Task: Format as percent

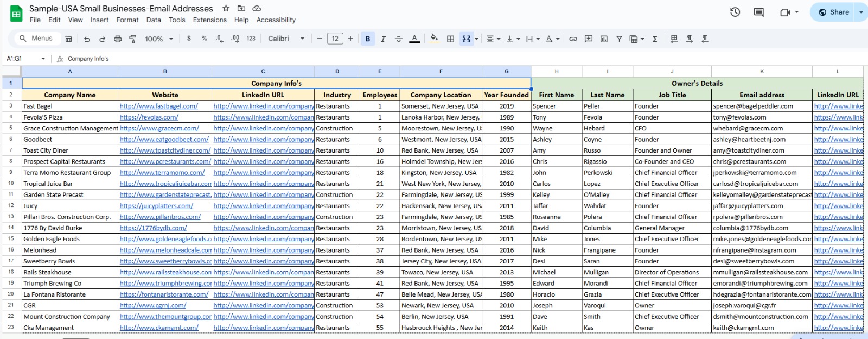Action: coord(204,39)
